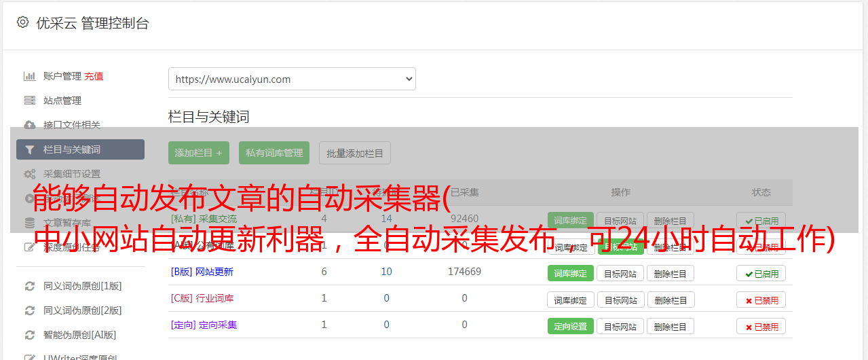The image size is (868, 360).
Task: Click the 已采集 value 174669
Action: (x=464, y=272)
